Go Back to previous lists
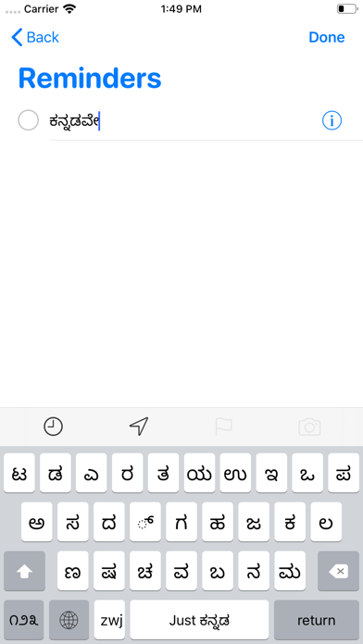 35,37
